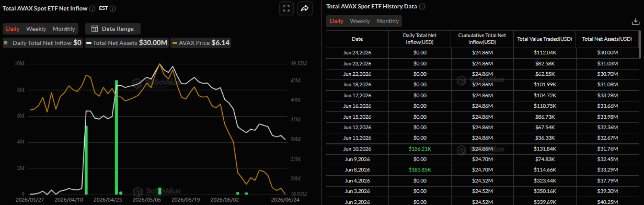The height and width of the screenshot is (205, 644).
Task: Click the $31.03M net assets cell
Action: click(607, 63)
